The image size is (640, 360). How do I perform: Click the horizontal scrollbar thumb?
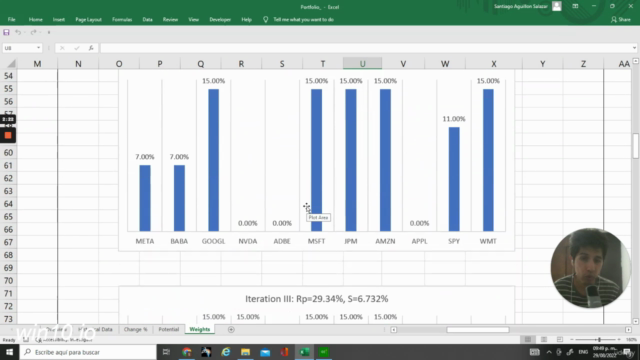tap(478, 329)
